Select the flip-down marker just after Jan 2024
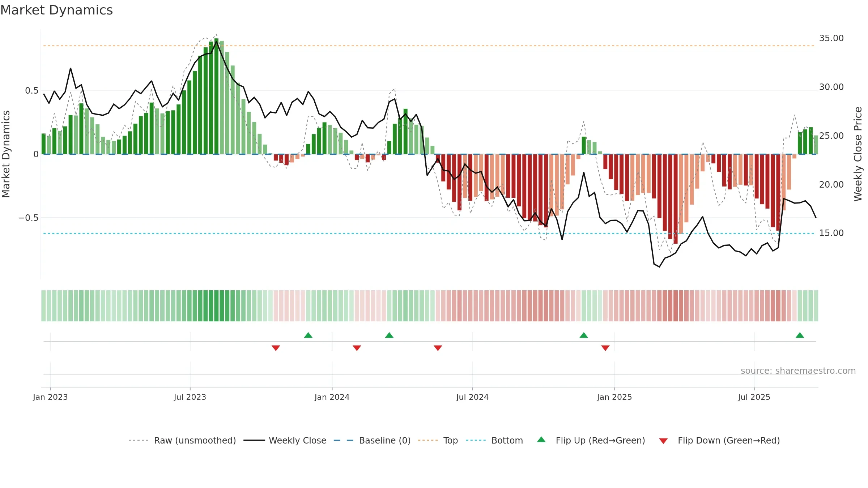This screenshot has height=488, width=868. point(357,348)
